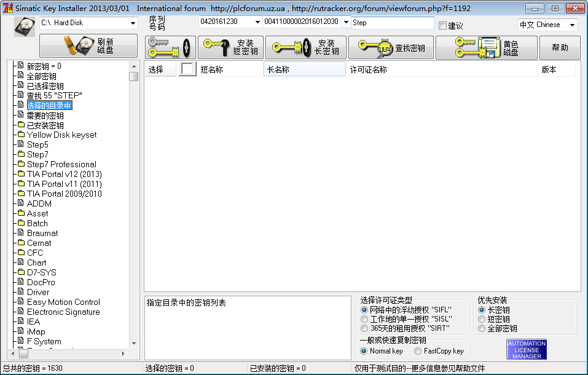Image resolution: width=588 pixels, height=375 pixels.
Task: Open TIA Portal v12 (2013) folder
Action: click(64, 174)
